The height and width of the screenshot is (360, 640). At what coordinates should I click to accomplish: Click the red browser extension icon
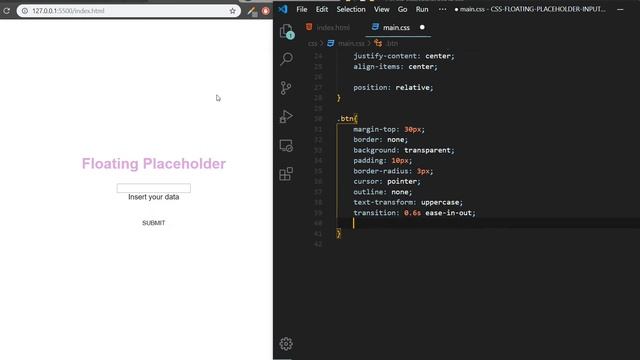(x=266, y=11)
